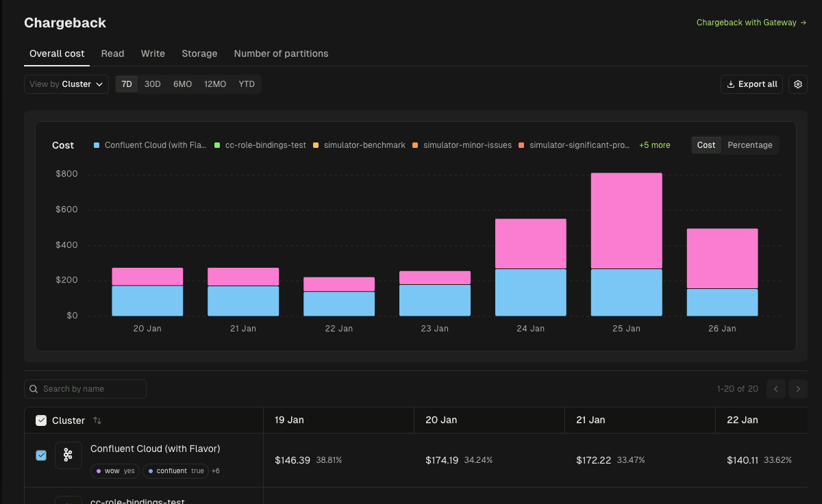Screen dimensions: 822x504
Task: Click the previous page chevron
Action: 775,388
